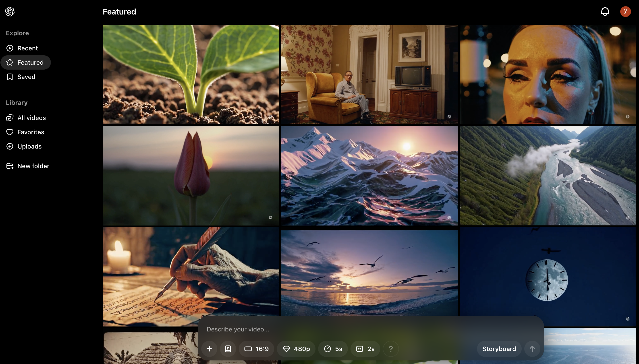
Task: Open the 5s duration dropdown
Action: tap(333, 349)
